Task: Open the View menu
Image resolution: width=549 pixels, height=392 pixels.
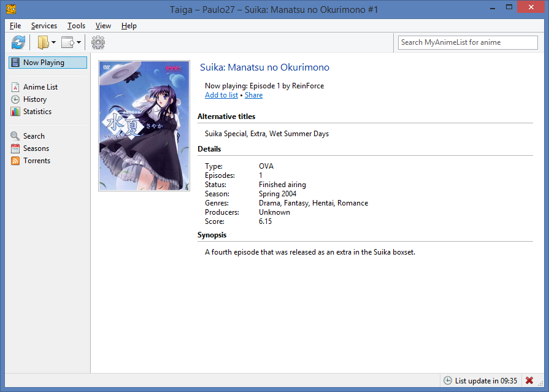Action: click(103, 26)
